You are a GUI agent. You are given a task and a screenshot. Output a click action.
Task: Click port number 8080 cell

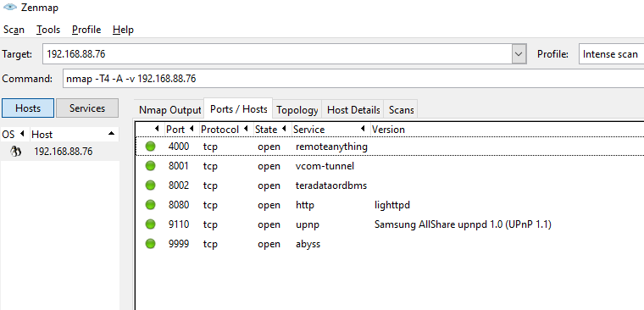tap(179, 205)
